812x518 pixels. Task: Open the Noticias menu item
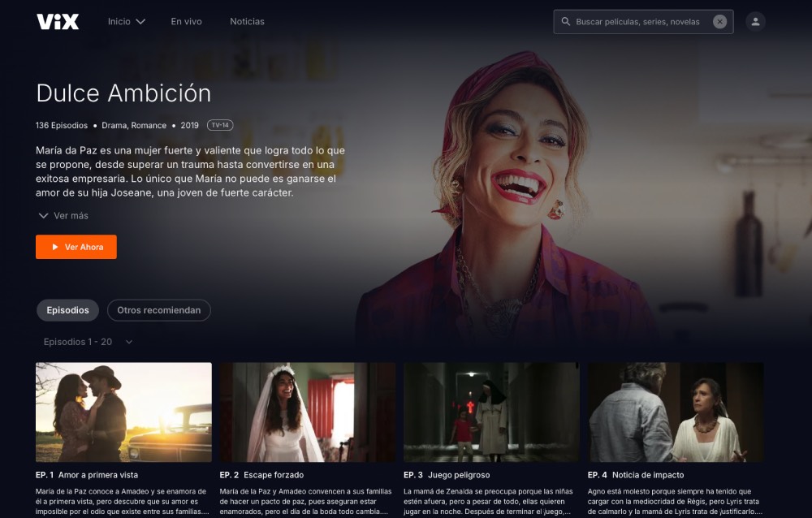[x=247, y=22]
